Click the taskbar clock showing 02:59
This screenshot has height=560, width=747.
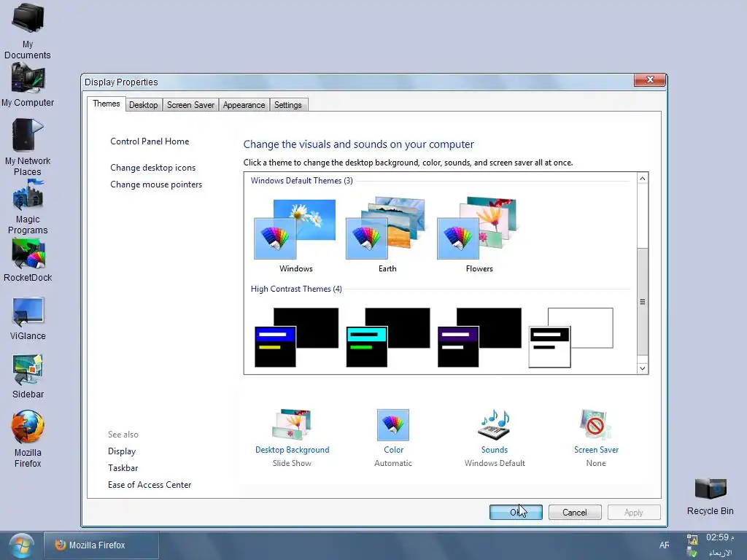[720, 537]
